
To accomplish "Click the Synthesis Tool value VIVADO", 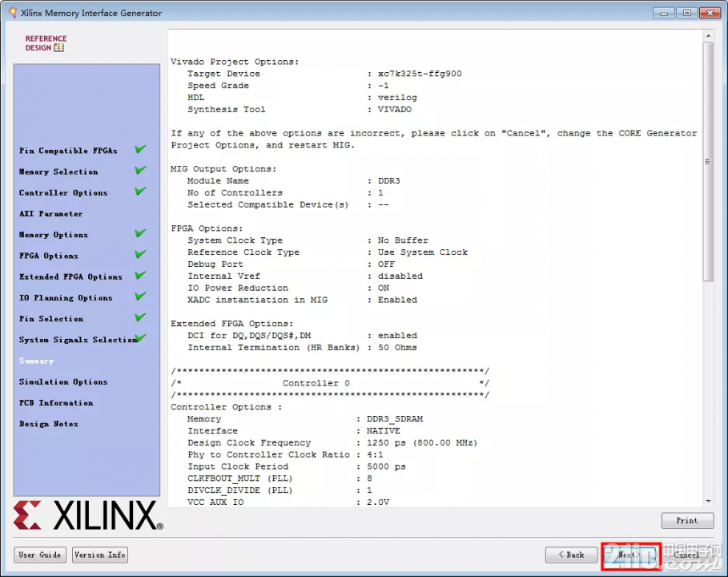I will point(395,110).
